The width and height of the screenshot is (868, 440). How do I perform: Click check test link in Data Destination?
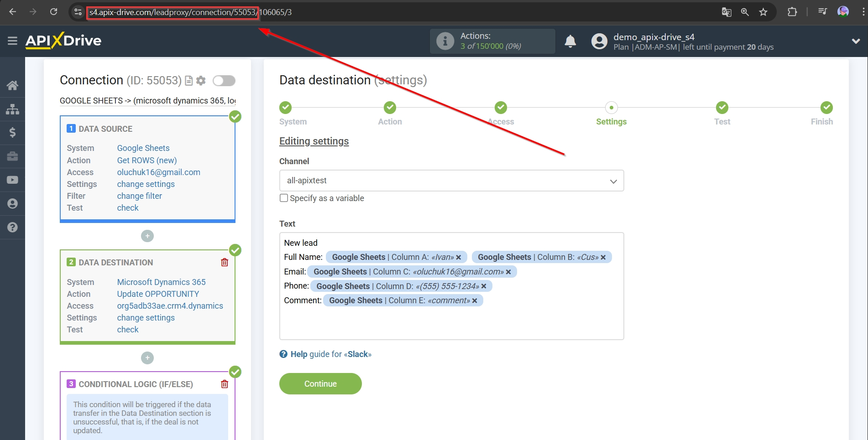coord(128,330)
